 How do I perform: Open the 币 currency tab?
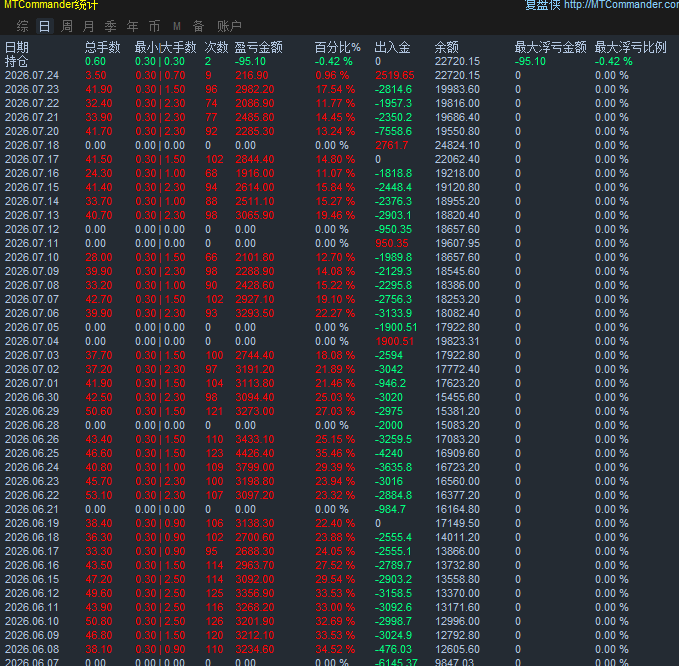pos(155,26)
